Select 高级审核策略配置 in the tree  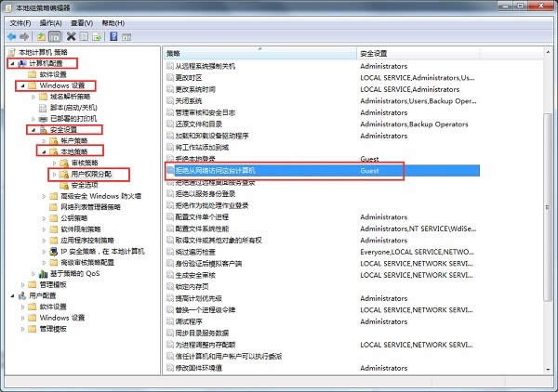pos(87,263)
